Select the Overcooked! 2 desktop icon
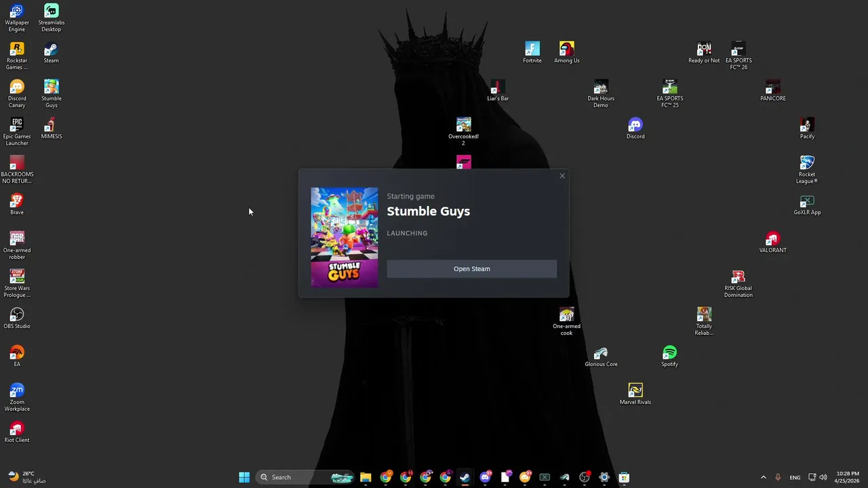 pos(463,132)
